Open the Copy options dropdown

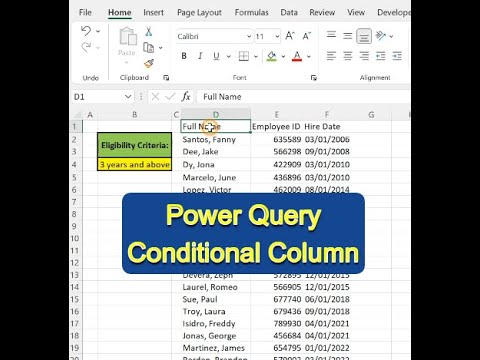[161, 48]
